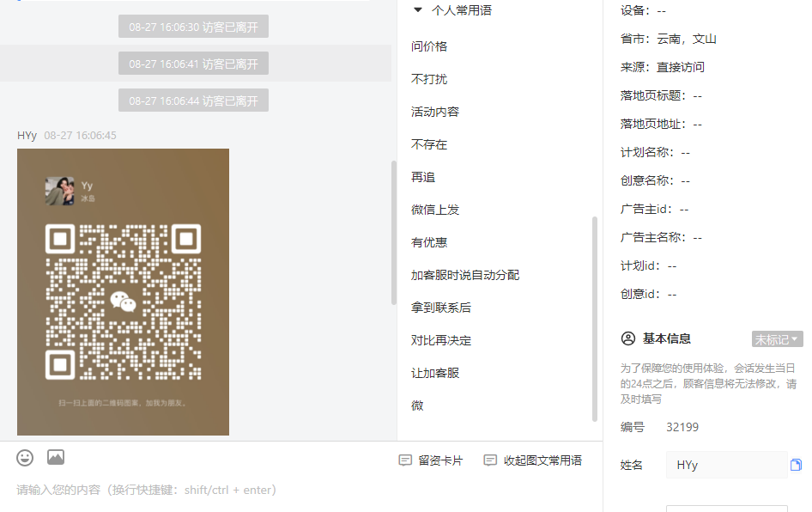Screen dimensions: 812x512
Task: Open the WeChat QR code image in chat
Action: (x=124, y=292)
